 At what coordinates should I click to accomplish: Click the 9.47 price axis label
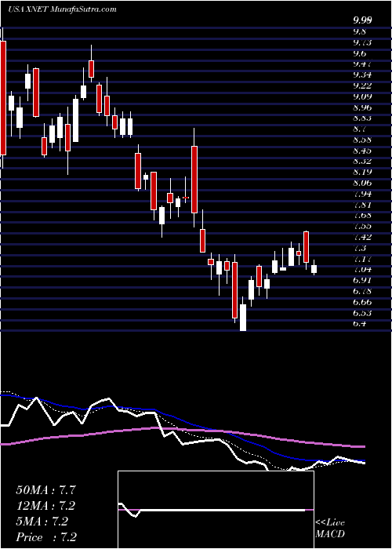(362, 64)
